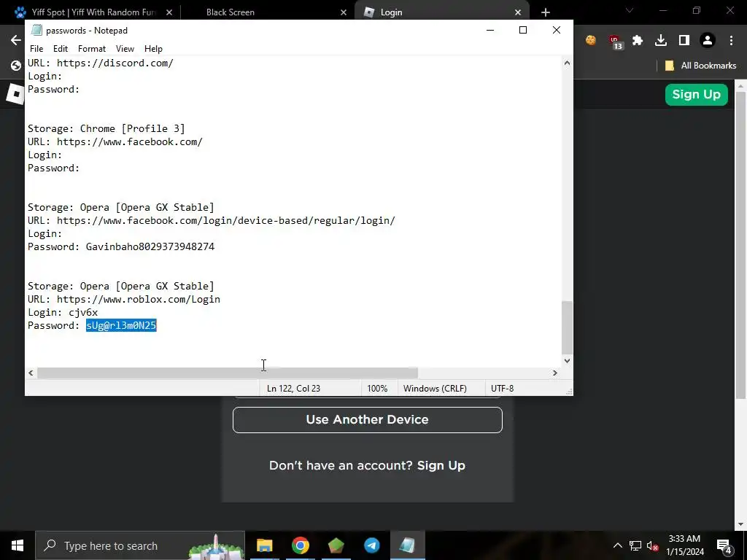747x560 pixels.
Task: Open the Chrome profile avatar icon
Action: pyautogui.click(x=708, y=41)
